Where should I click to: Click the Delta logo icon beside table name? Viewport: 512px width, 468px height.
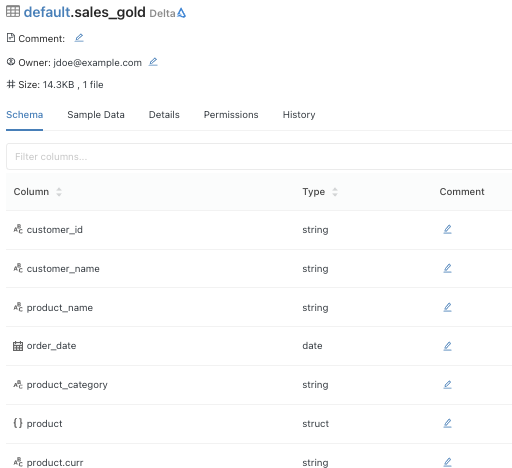(181, 13)
